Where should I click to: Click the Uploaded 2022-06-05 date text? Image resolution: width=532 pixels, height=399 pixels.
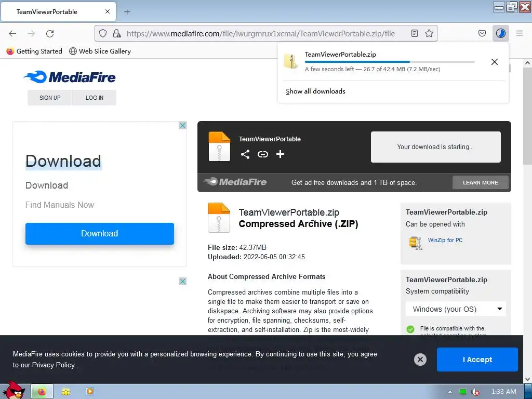pyautogui.click(x=256, y=257)
